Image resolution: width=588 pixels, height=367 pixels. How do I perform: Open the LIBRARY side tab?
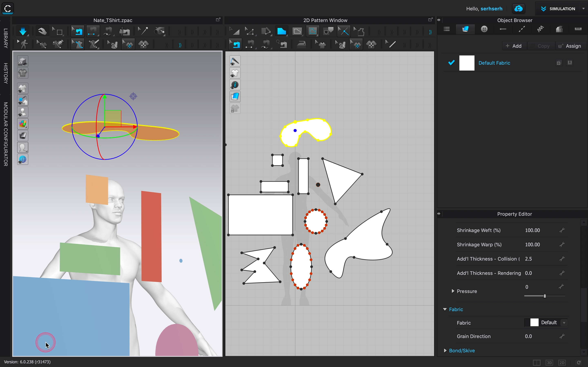click(6, 38)
